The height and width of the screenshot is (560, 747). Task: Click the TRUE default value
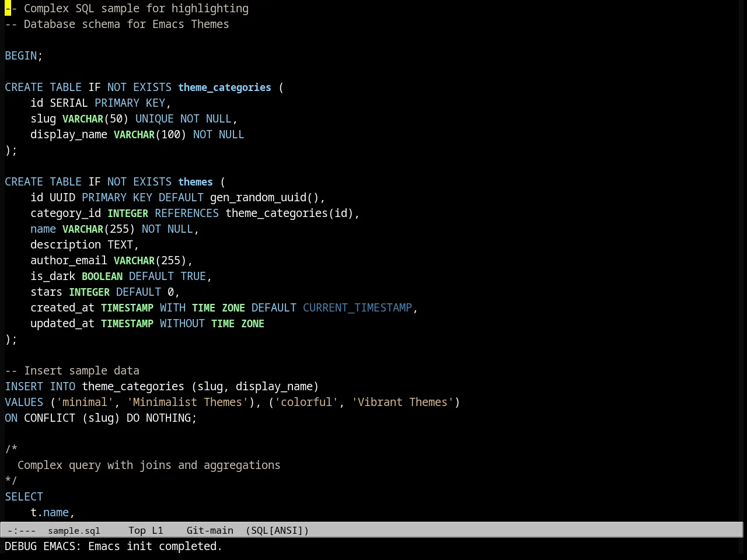point(193,276)
